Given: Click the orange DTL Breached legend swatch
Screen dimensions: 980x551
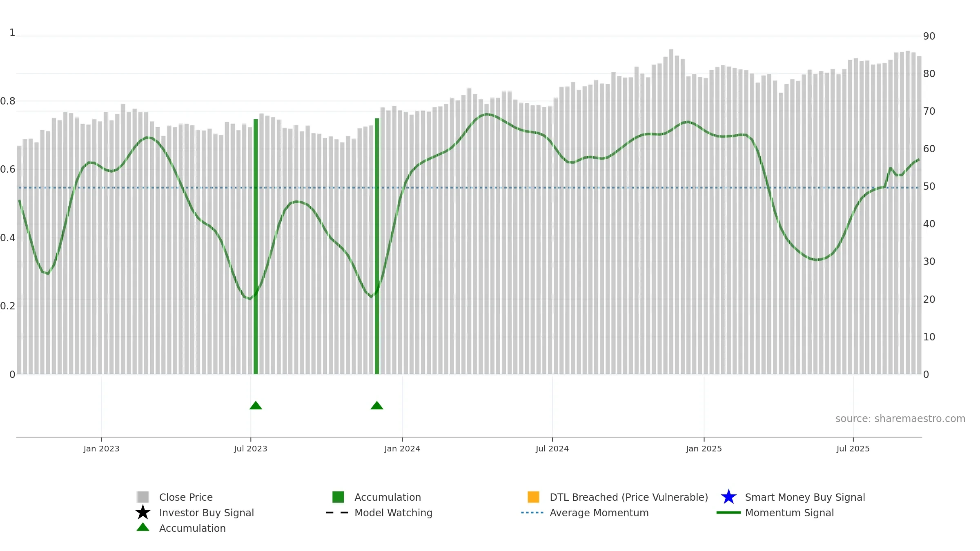Looking at the screenshot, I should point(533,497).
